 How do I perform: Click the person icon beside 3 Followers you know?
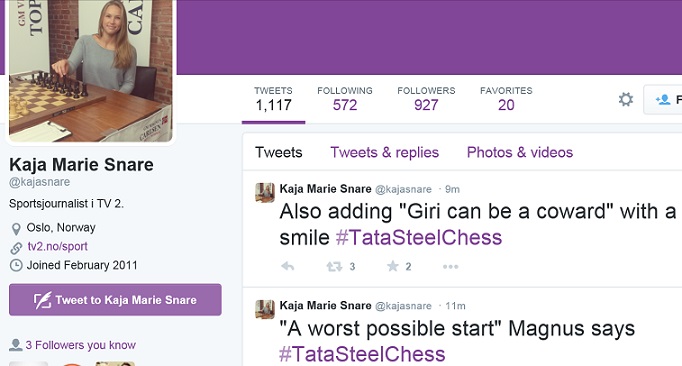(16, 345)
